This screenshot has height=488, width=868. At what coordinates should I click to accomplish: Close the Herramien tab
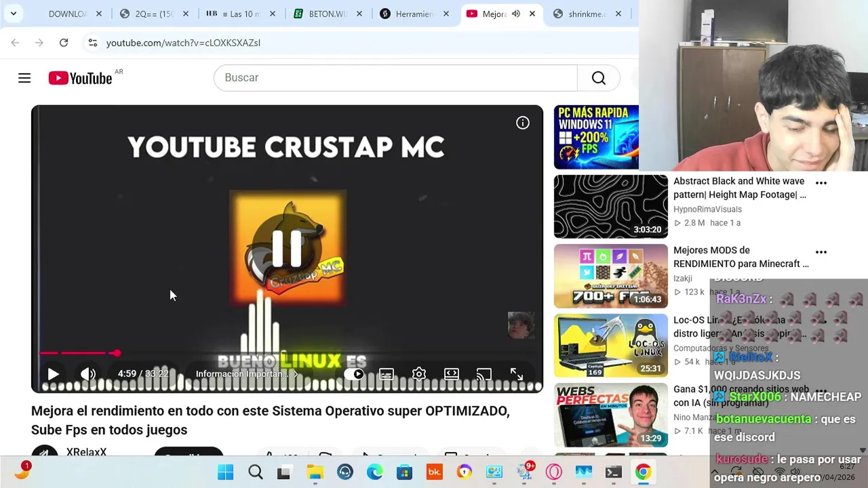pyautogui.click(x=446, y=14)
